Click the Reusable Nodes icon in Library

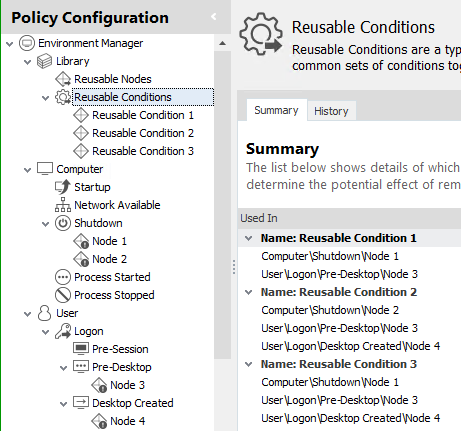coord(63,79)
